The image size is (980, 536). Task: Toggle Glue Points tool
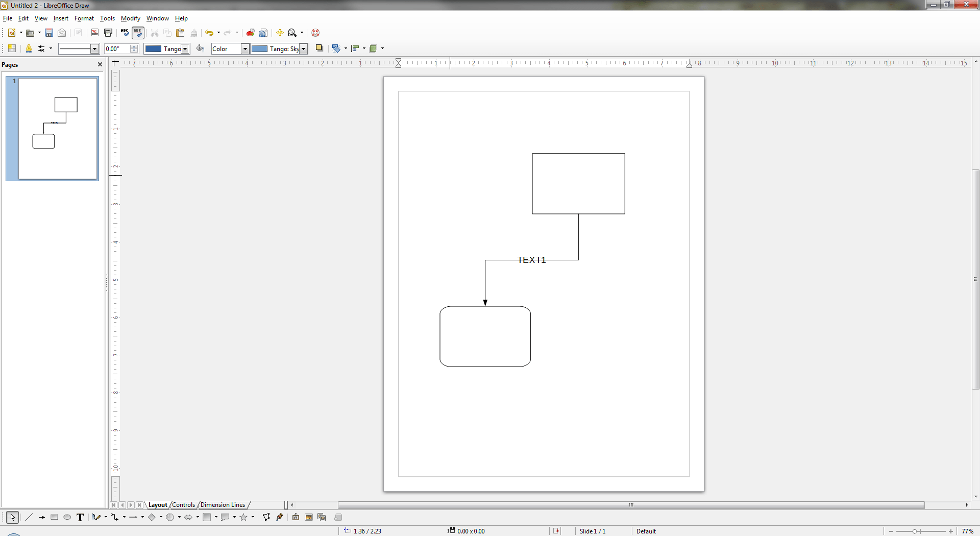(279, 517)
